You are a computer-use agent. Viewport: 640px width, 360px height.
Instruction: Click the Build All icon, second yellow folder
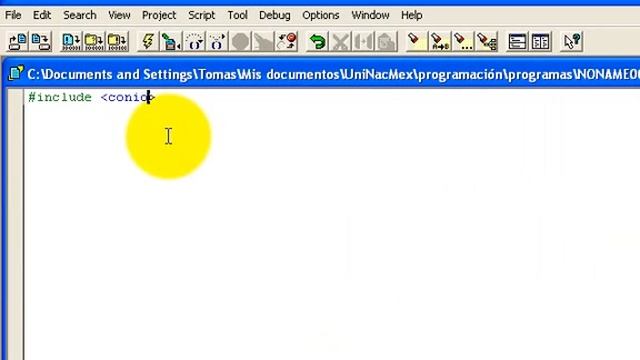point(118,41)
